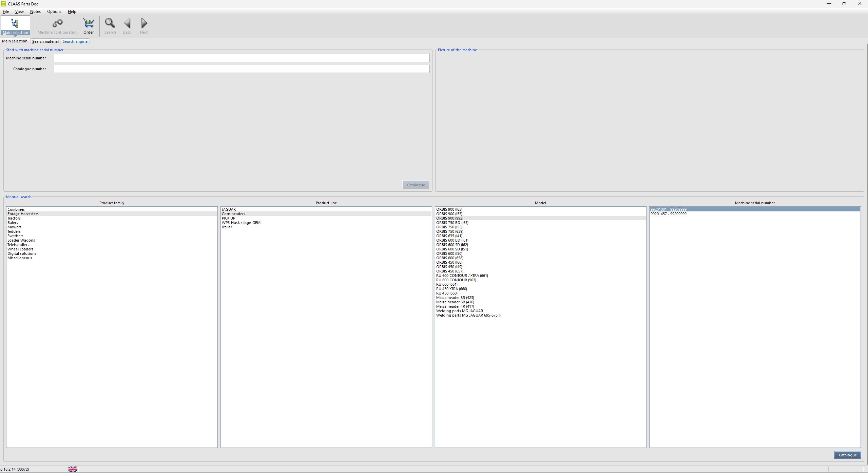Screen dimensions: 868x473
Task: Click into the Catalogue number field
Action: 242,69
